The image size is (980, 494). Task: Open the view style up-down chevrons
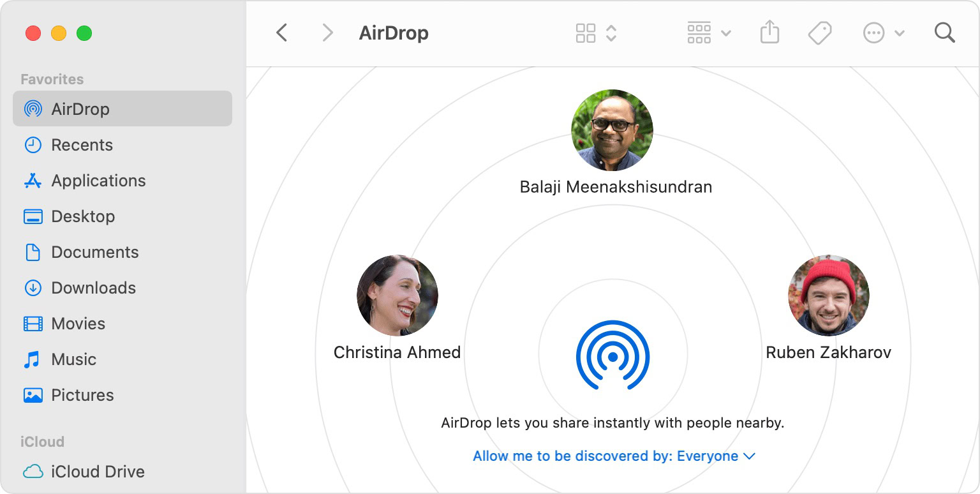[611, 33]
